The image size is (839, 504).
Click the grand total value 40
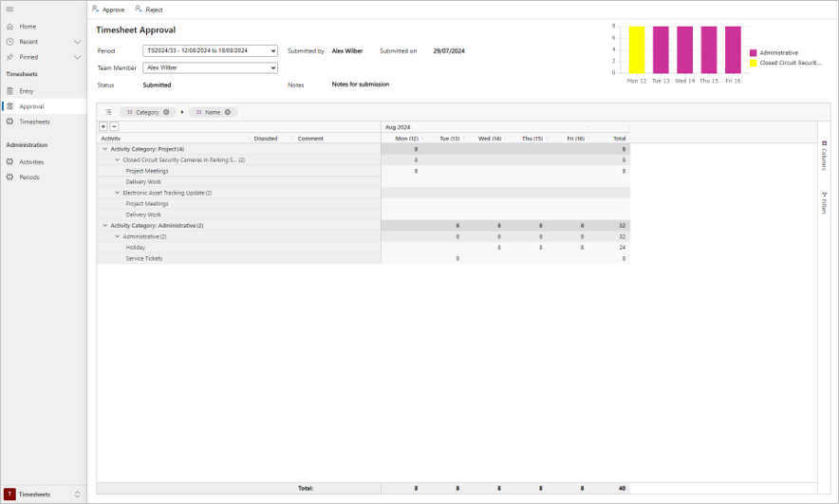(x=622, y=489)
